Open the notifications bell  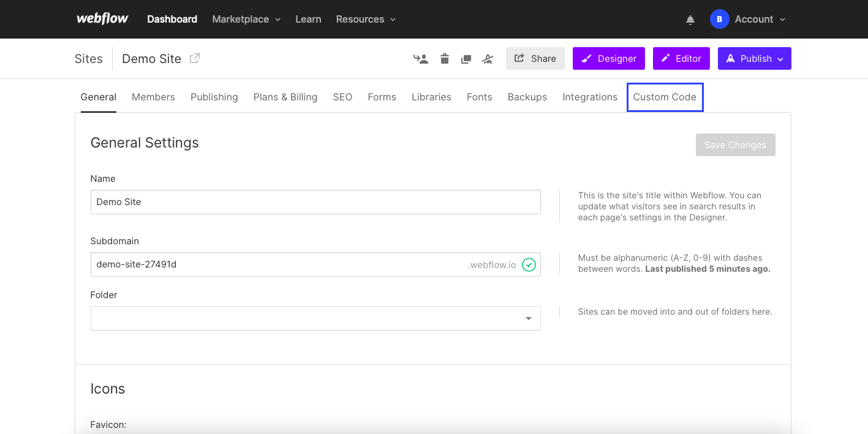coord(690,20)
